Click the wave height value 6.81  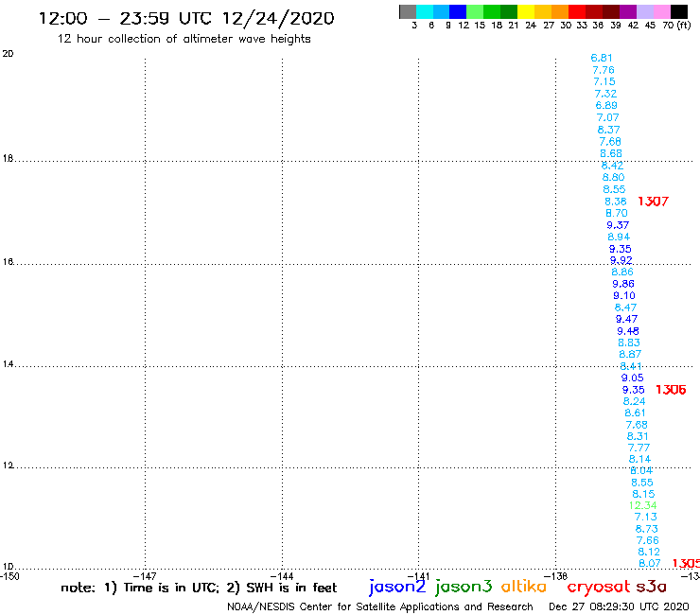602,58
